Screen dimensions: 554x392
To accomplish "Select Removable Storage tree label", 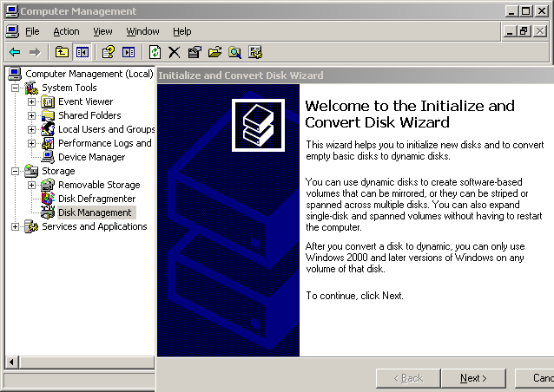I will (x=99, y=185).
